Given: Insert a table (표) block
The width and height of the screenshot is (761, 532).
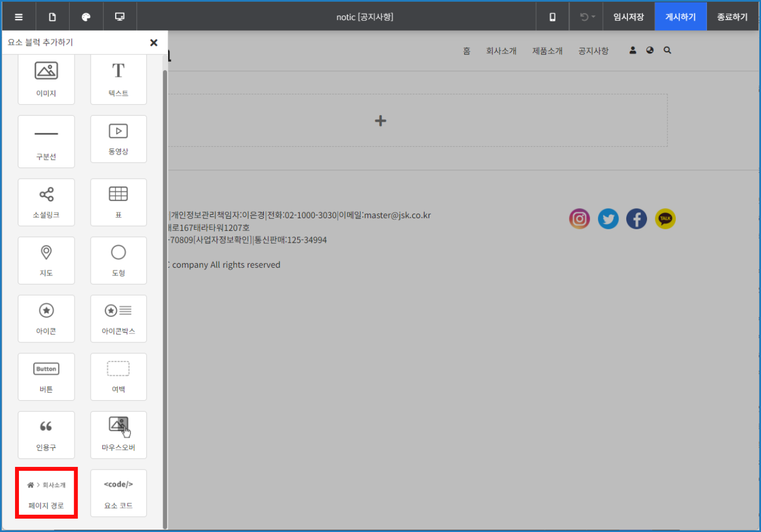Looking at the screenshot, I should pos(119,202).
